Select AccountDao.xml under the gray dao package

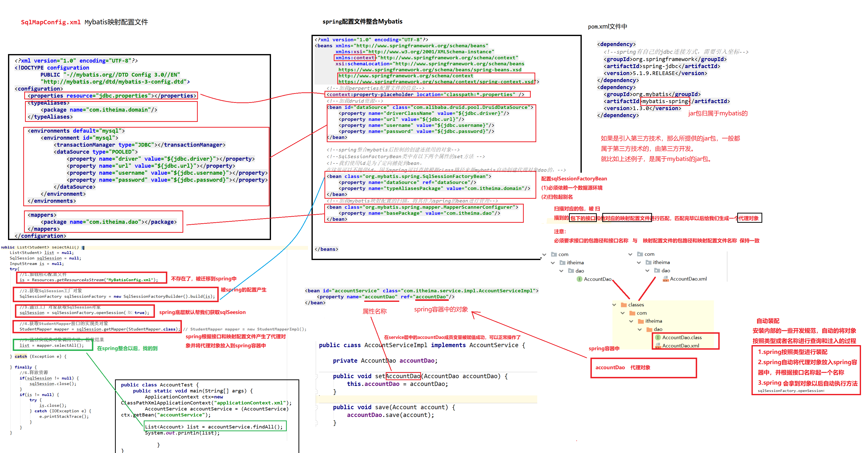click(x=688, y=279)
